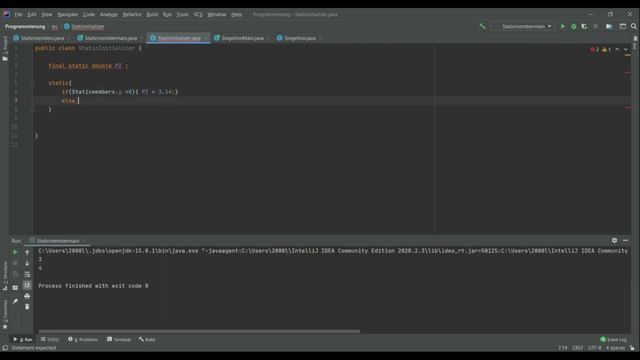640x360 pixels.
Task: Start debugging with the green bug icon
Action: [573, 26]
